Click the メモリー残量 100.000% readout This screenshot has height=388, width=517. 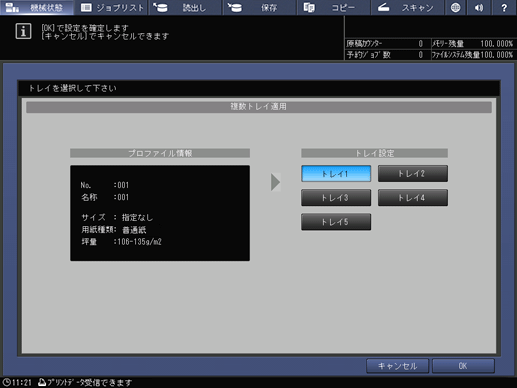473,44
